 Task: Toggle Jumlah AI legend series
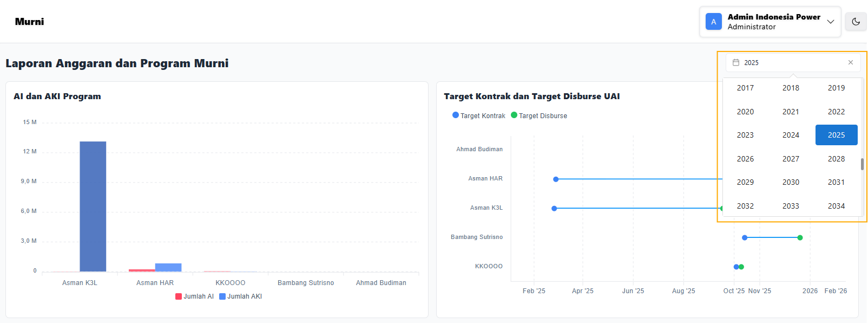(195, 296)
